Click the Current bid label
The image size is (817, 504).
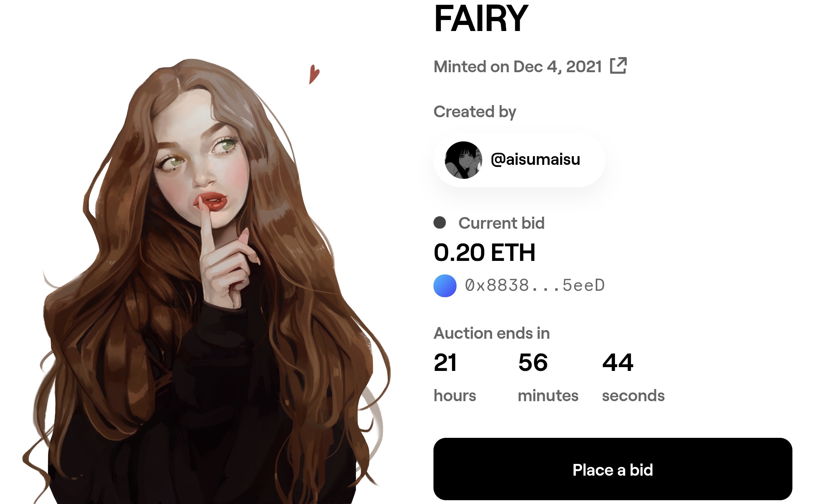point(502,223)
